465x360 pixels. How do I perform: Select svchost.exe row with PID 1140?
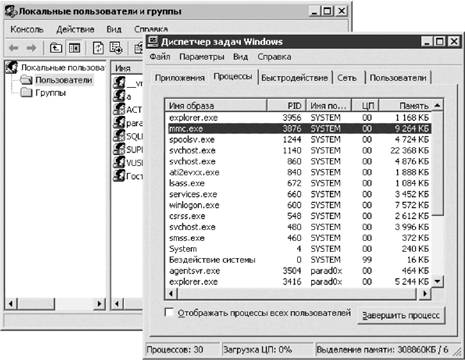point(299,151)
